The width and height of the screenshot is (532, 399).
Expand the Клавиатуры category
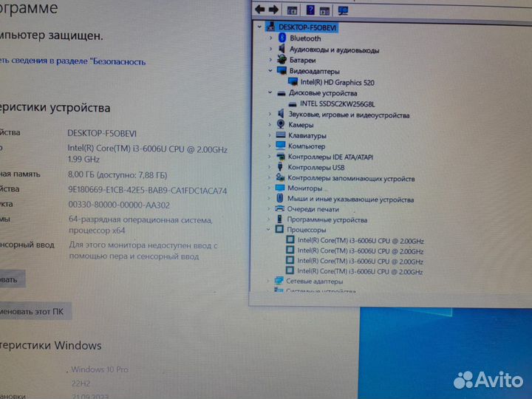click(270, 135)
